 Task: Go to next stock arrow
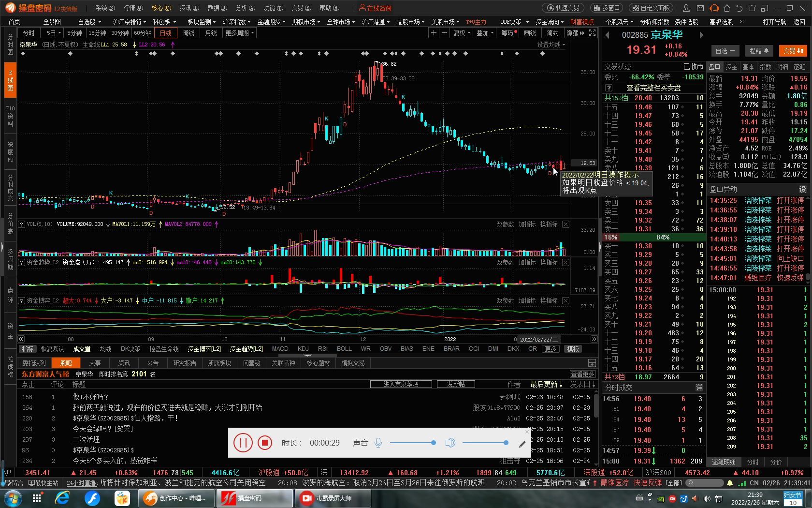[x=701, y=35]
